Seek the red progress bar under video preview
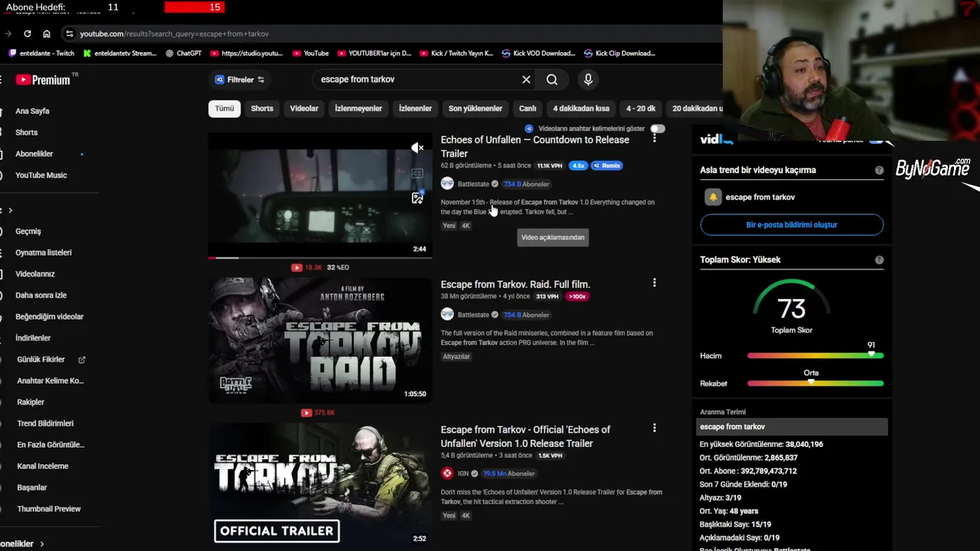Image resolution: width=980 pixels, height=551 pixels. pos(320,258)
